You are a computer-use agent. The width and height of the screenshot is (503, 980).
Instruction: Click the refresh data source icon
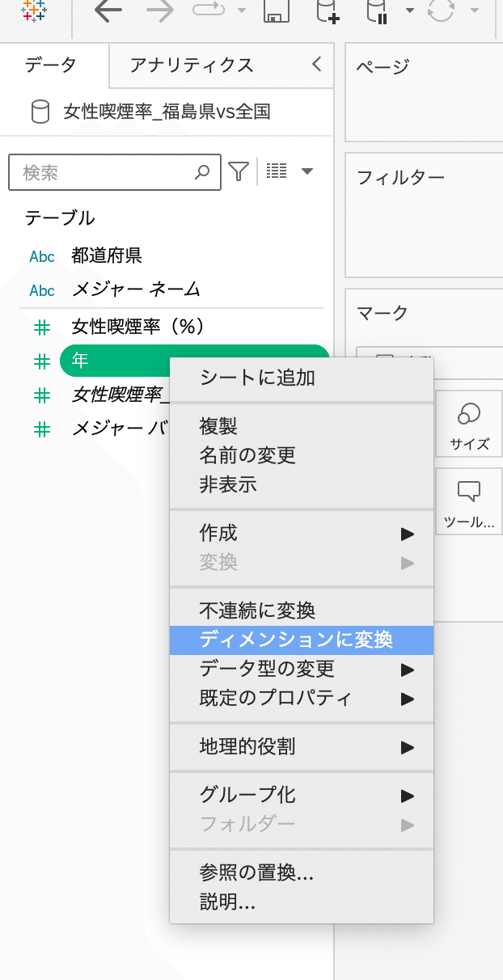click(441, 11)
